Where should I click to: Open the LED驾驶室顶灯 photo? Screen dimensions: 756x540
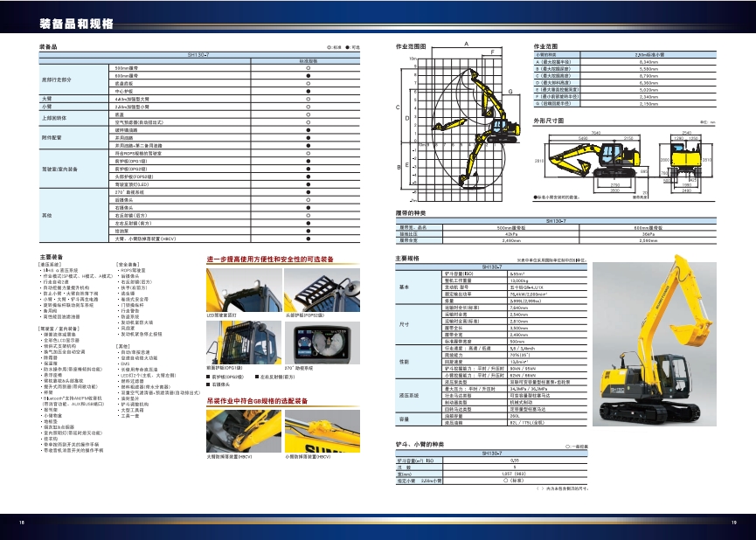click(244, 290)
